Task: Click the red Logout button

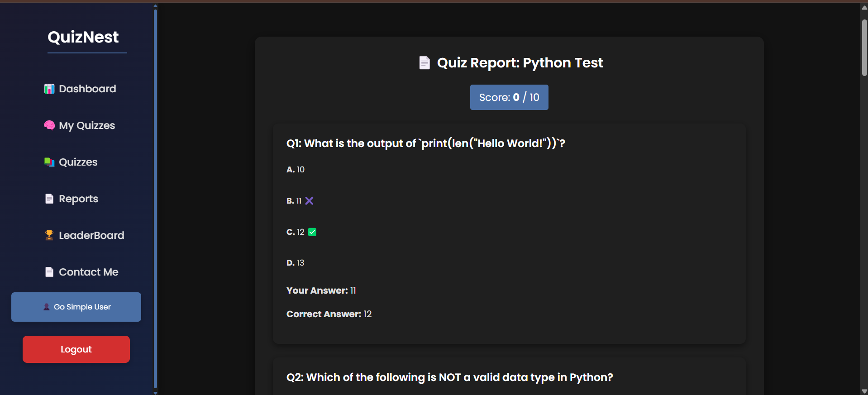Action: click(x=76, y=349)
